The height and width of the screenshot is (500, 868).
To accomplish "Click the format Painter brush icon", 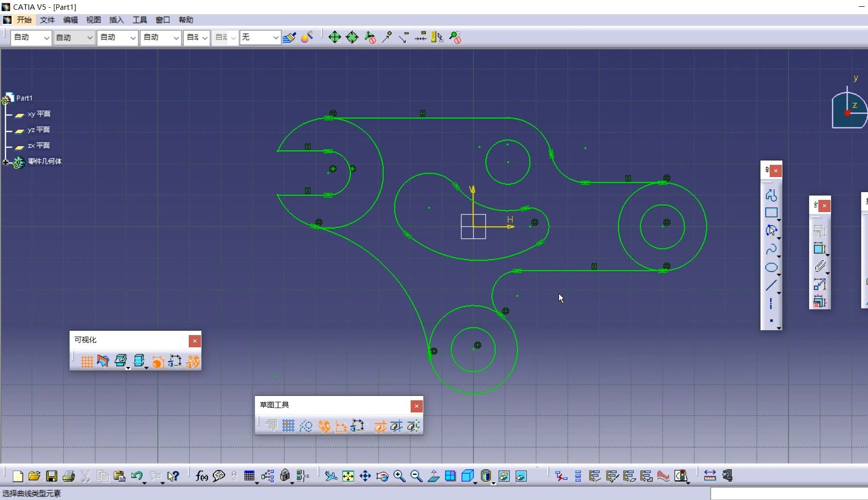I will (x=289, y=37).
